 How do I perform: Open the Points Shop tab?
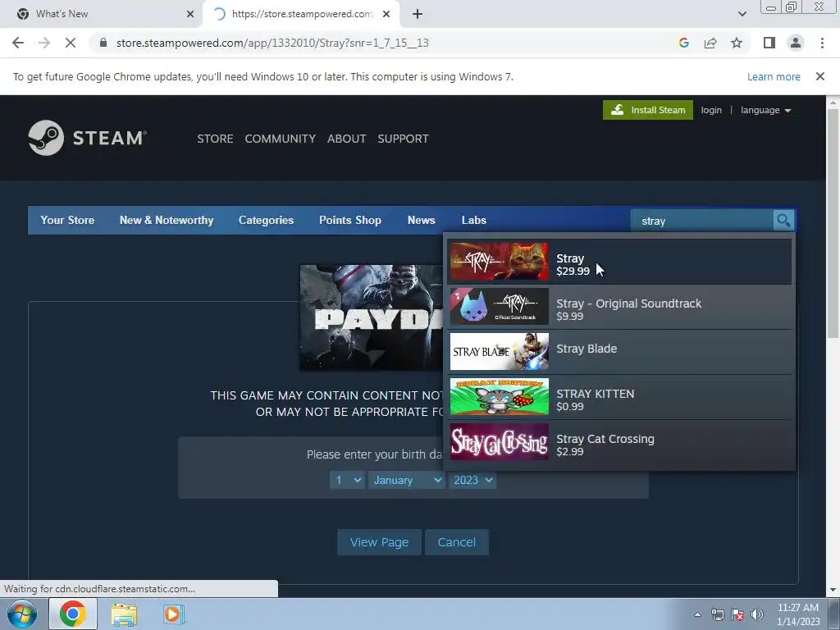tap(349, 220)
